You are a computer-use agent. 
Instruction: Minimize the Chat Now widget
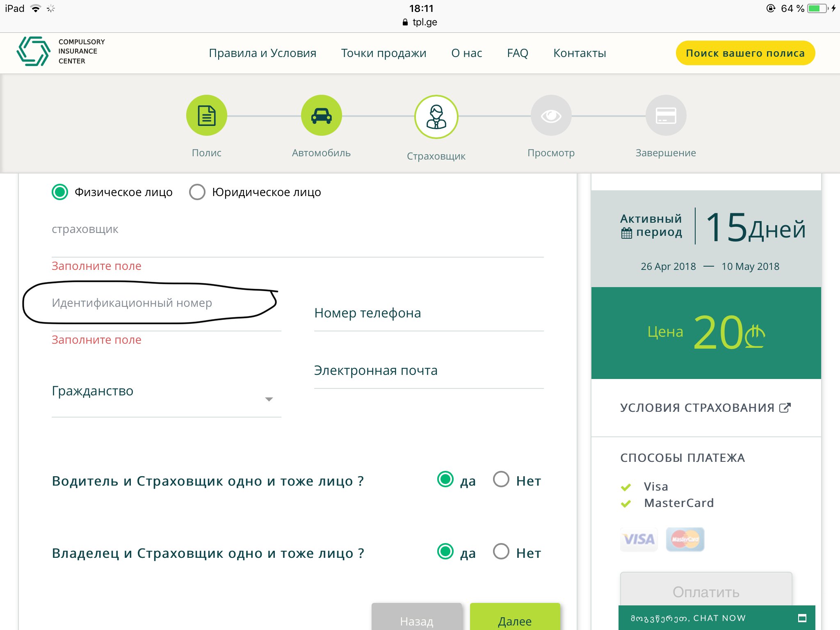[802, 618]
